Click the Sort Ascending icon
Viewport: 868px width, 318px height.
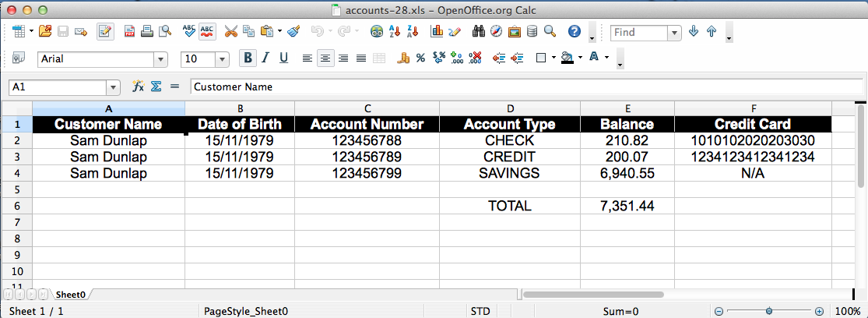395,32
